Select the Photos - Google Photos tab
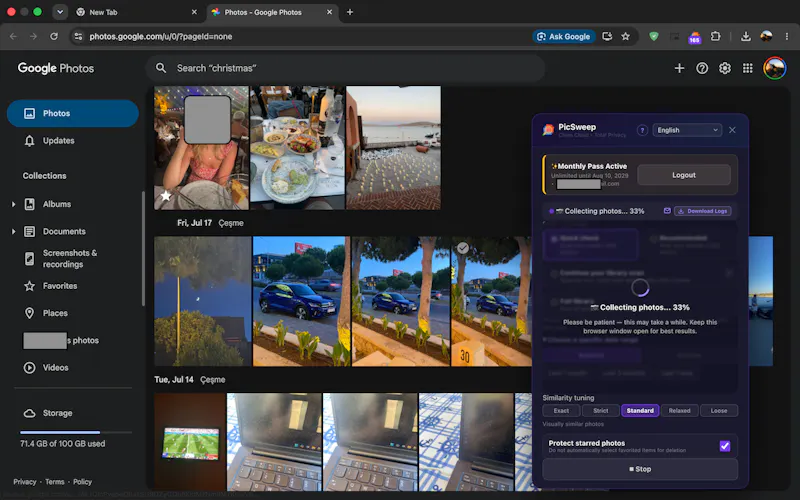 click(272, 12)
